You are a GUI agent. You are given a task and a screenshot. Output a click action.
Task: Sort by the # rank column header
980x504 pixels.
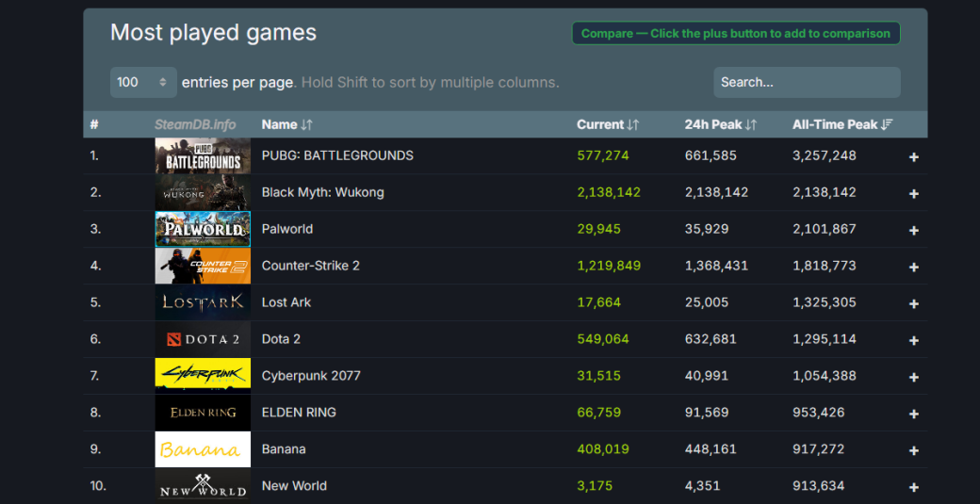click(x=93, y=125)
